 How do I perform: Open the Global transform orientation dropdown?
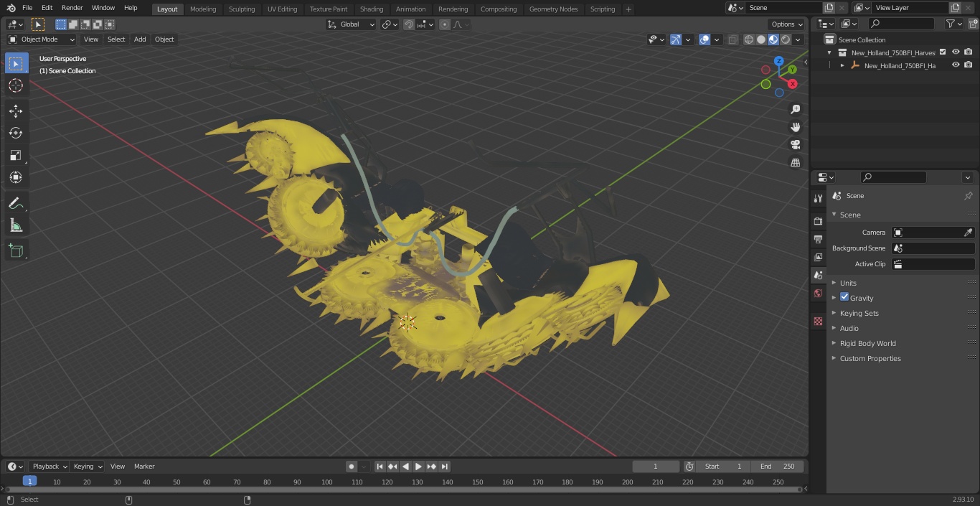pyautogui.click(x=352, y=24)
